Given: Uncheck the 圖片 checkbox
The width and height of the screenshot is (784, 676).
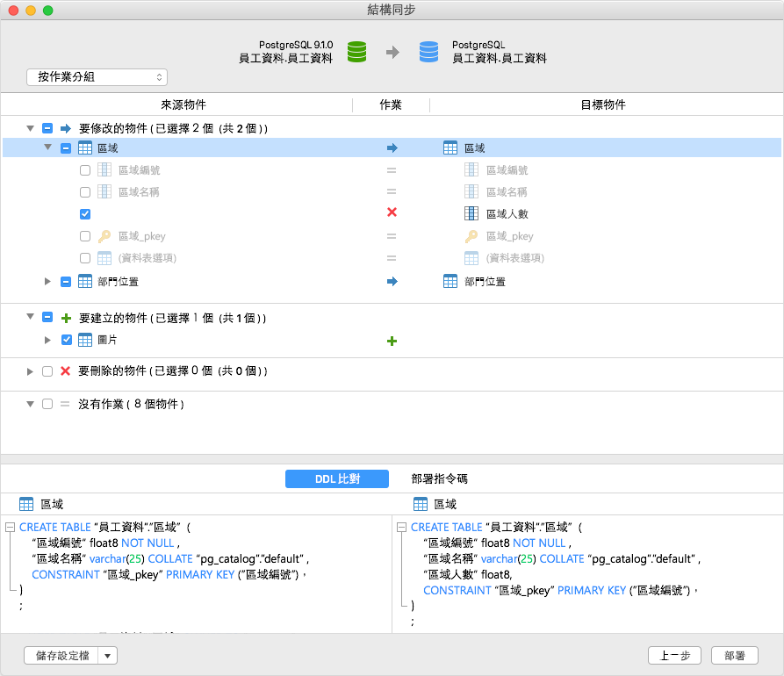Looking at the screenshot, I should (68, 340).
